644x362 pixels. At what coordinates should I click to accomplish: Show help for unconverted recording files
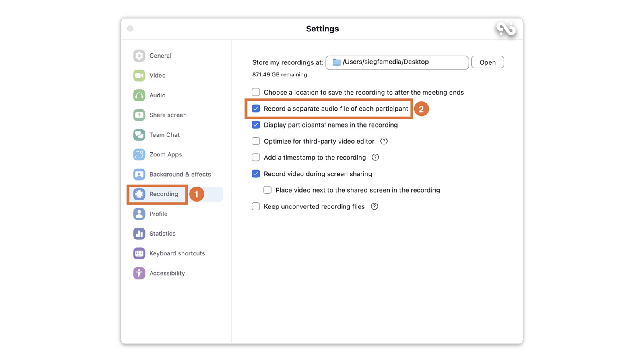tap(374, 206)
